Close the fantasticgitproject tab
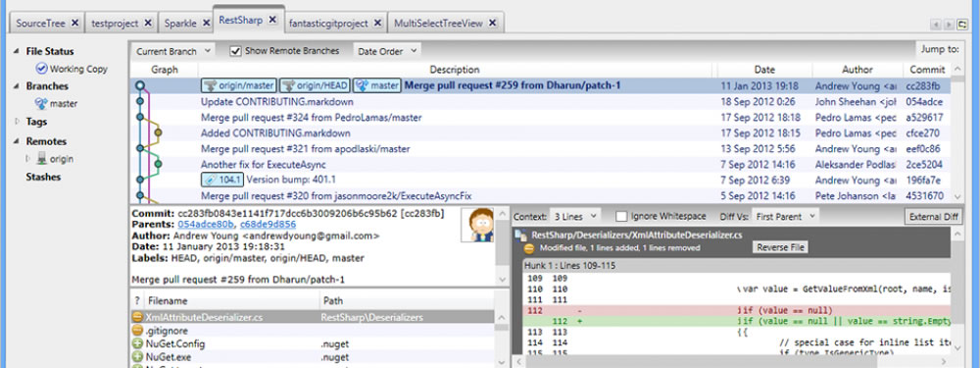 click(x=377, y=24)
